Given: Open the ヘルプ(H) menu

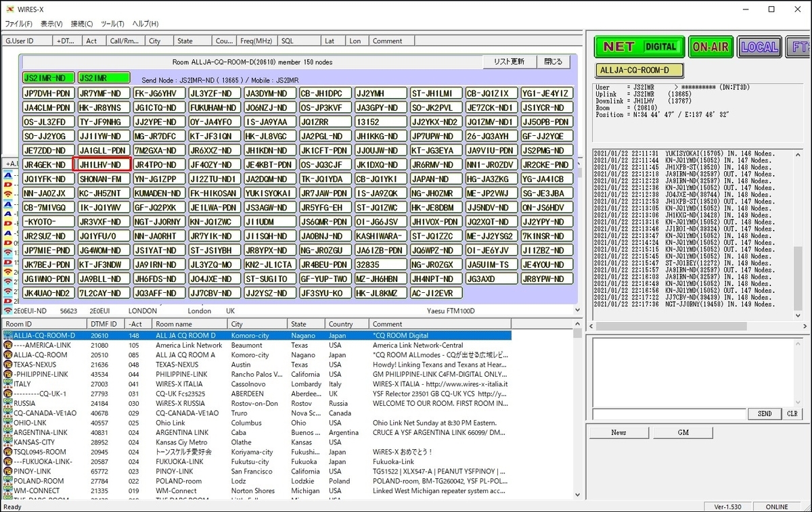Looking at the screenshot, I should click(145, 24).
